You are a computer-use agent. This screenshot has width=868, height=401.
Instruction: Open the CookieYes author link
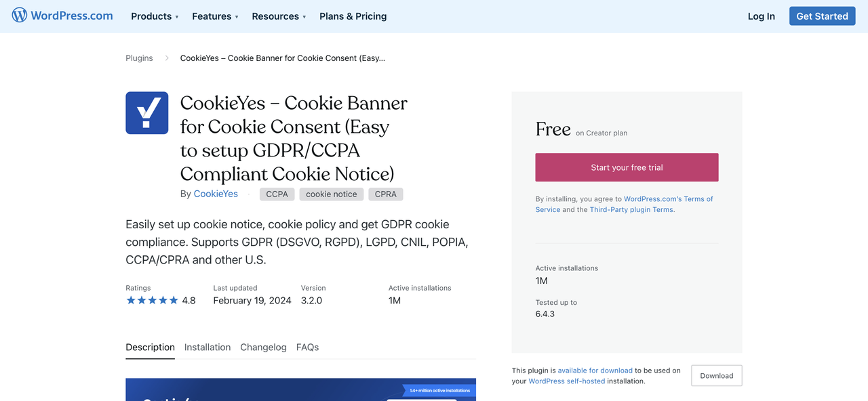click(216, 194)
